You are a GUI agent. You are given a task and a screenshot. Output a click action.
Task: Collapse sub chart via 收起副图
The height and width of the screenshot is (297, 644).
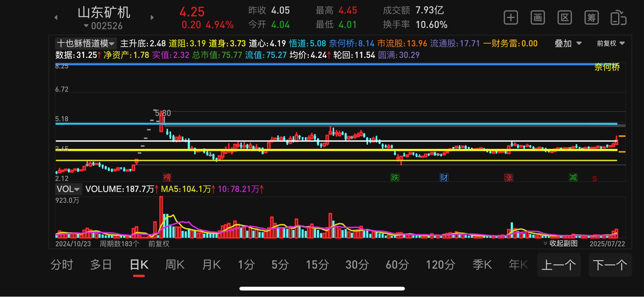[x=560, y=243]
